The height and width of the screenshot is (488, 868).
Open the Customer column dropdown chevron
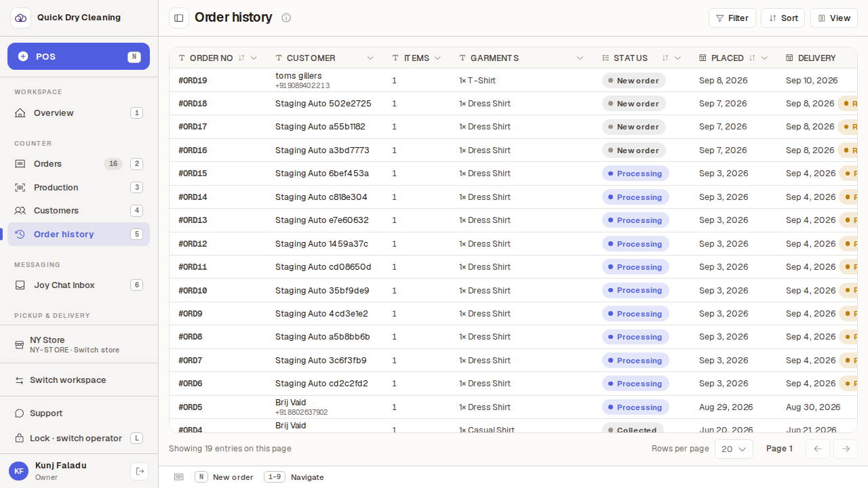[370, 58]
